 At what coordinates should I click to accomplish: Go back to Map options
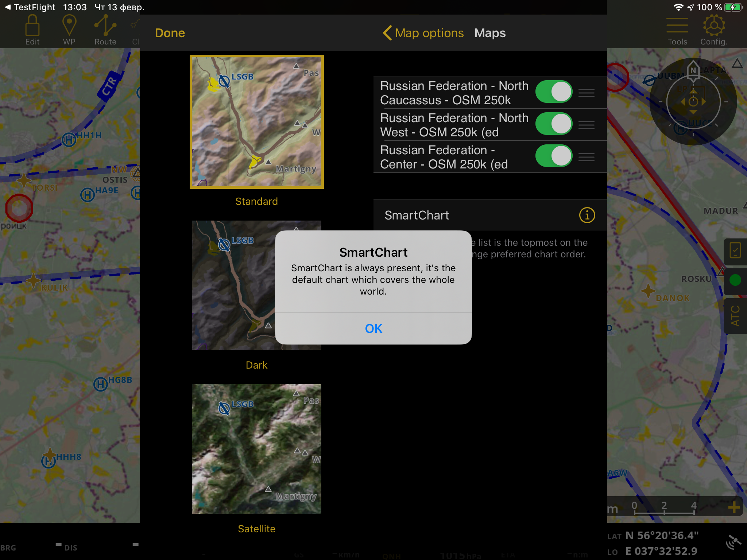click(x=423, y=33)
